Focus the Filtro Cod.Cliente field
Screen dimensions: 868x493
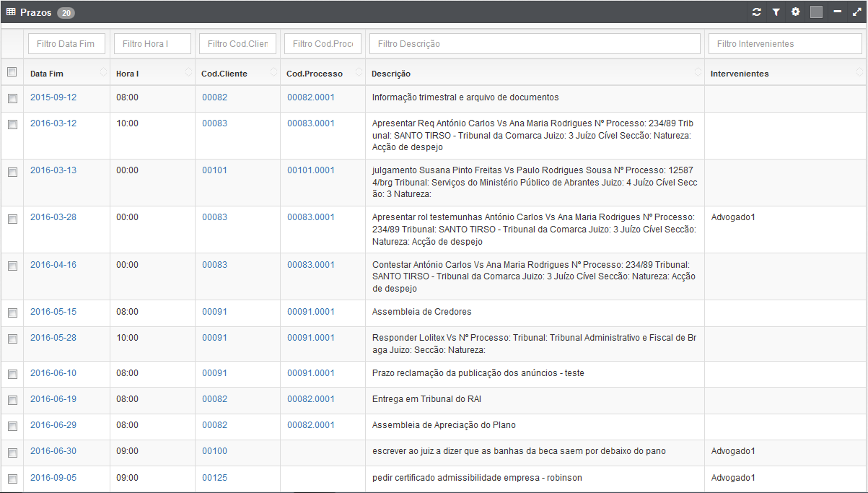coord(237,43)
